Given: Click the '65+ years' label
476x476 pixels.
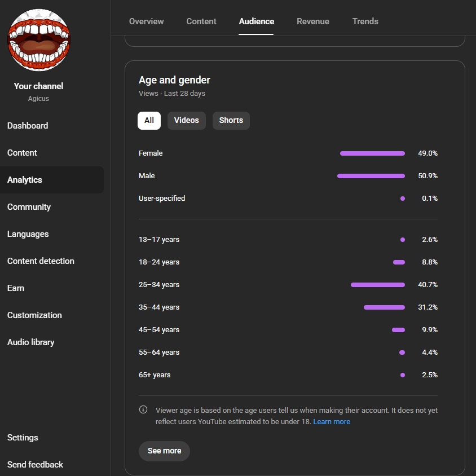Looking at the screenshot, I should point(155,375).
